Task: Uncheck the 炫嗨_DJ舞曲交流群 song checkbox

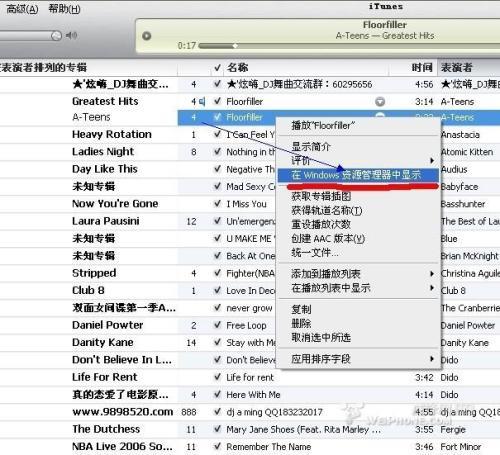Action: [217, 84]
